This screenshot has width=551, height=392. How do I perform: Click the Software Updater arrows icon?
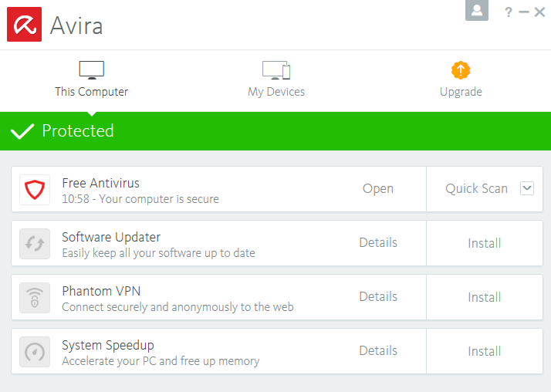35,243
